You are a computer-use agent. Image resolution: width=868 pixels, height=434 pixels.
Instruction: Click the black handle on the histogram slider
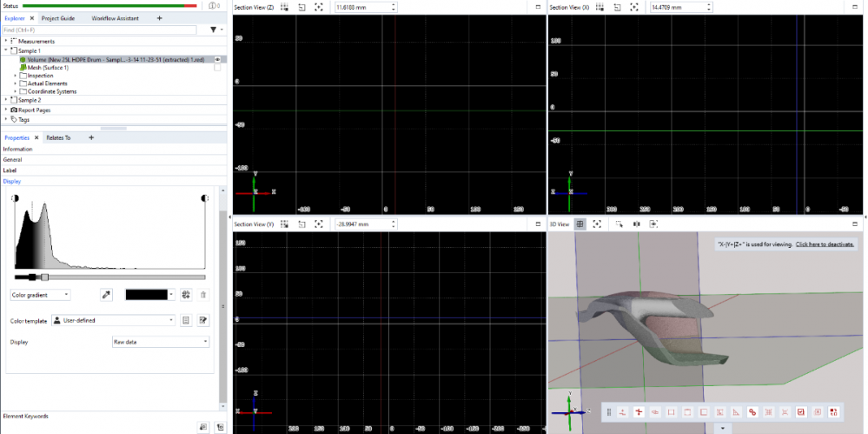(32, 277)
